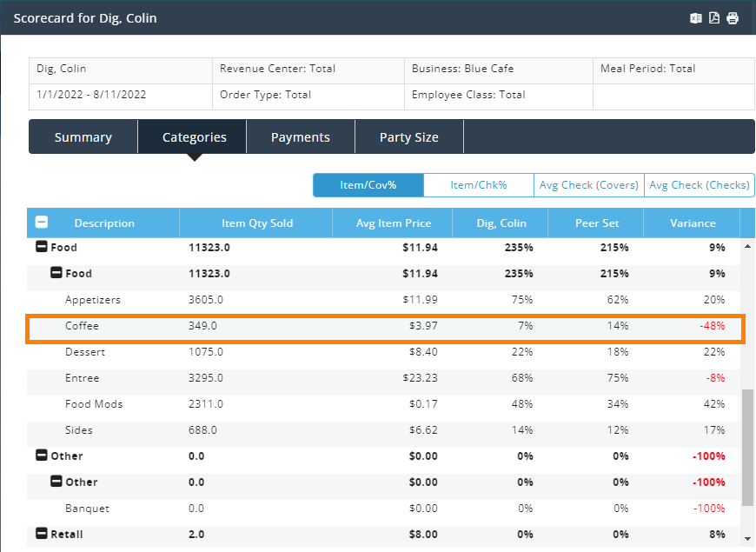This screenshot has width=756, height=552.
Task: Export scorecard to Excel
Action: tap(696, 18)
